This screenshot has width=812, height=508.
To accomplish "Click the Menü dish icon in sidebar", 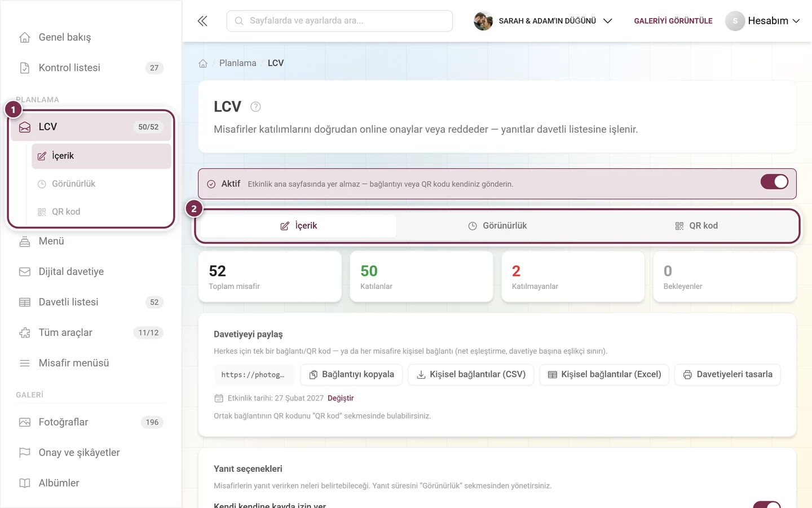I will (25, 241).
